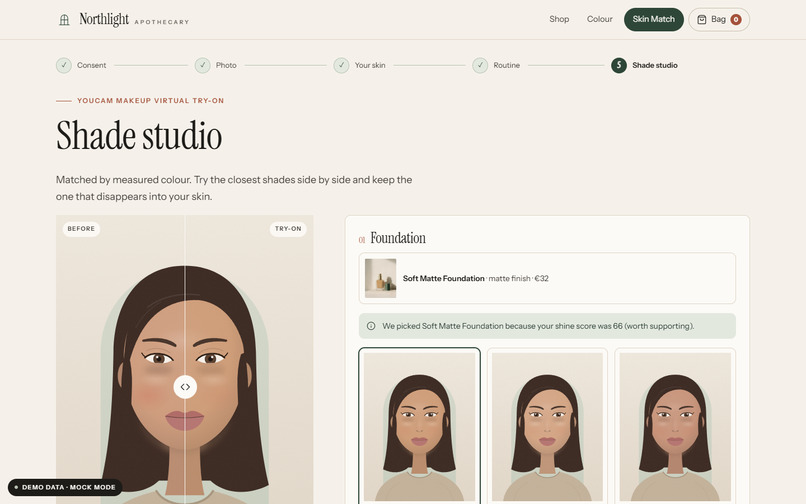
Task: Click the bag item count badge
Action: coord(736,20)
